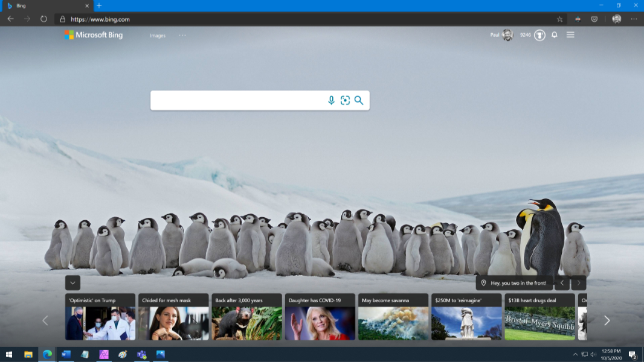Show previous background image
Screen dimensions: 644x362
(x=562, y=283)
